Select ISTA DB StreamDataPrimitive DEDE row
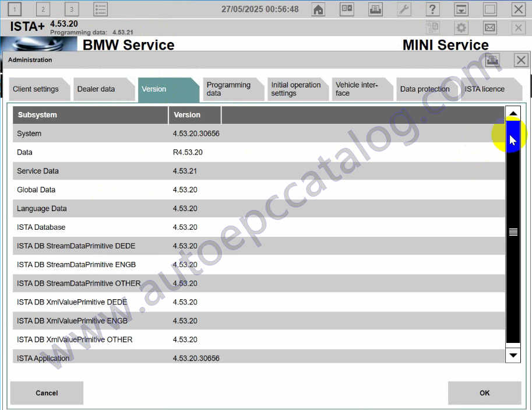This screenshot has width=532, height=410. pos(259,246)
